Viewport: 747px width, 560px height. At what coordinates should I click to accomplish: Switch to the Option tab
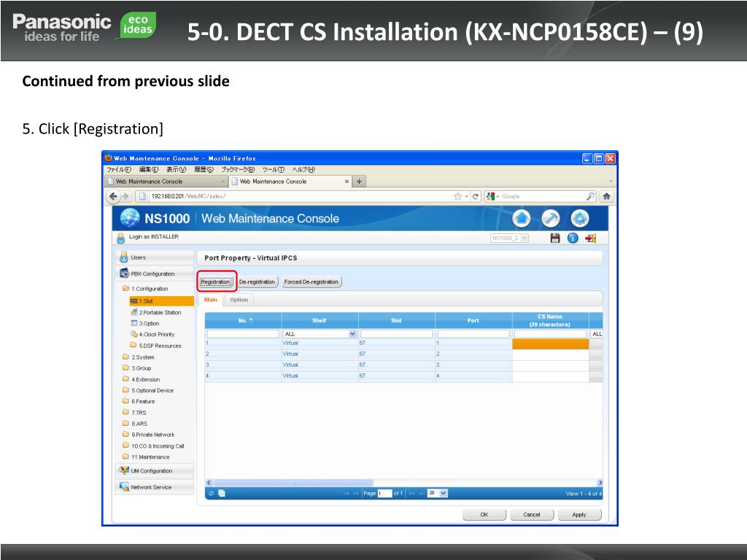[239, 300]
